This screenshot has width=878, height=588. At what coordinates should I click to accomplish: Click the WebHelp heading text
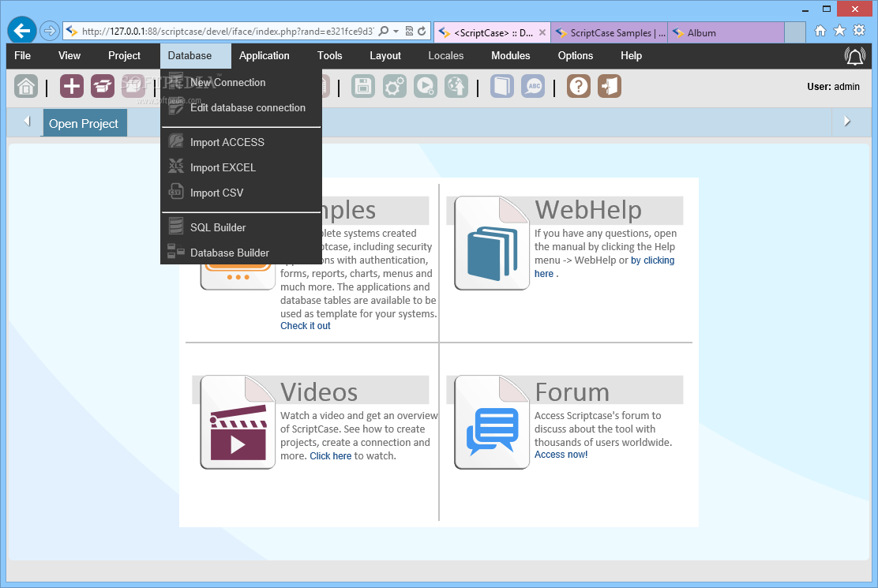[588, 210]
